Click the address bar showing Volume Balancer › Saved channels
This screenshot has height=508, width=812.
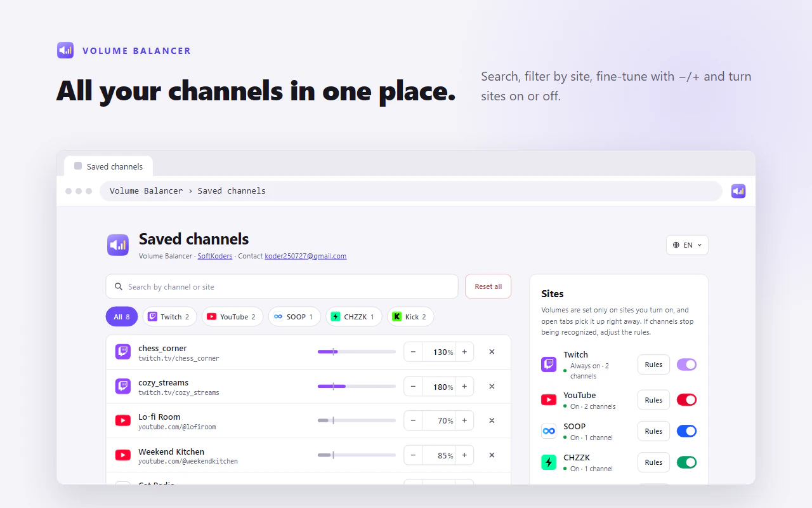point(411,191)
